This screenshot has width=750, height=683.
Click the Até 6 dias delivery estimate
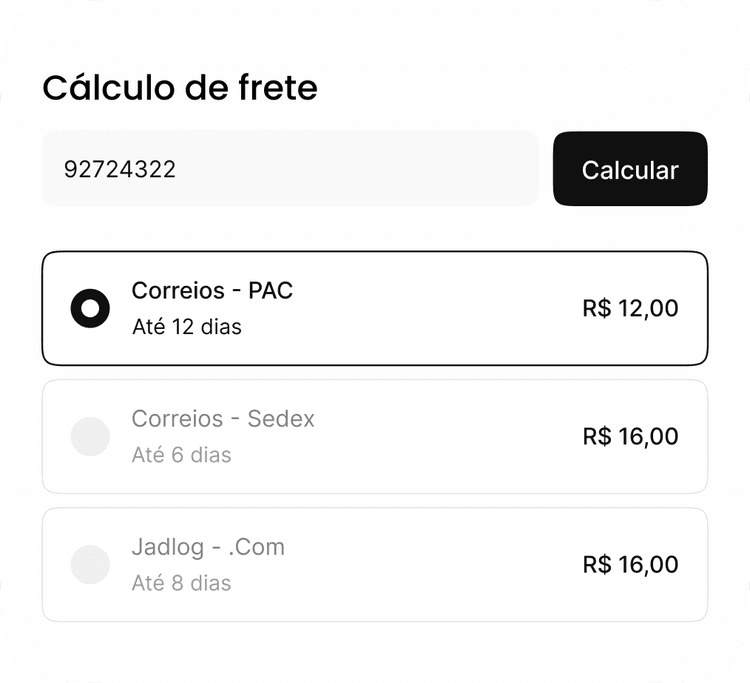pyautogui.click(x=181, y=455)
